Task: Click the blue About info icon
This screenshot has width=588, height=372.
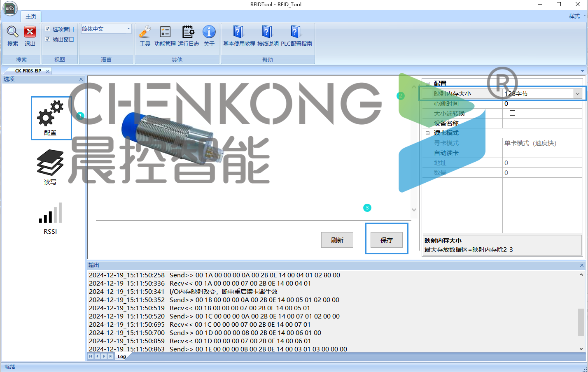Action: coord(209,32)
